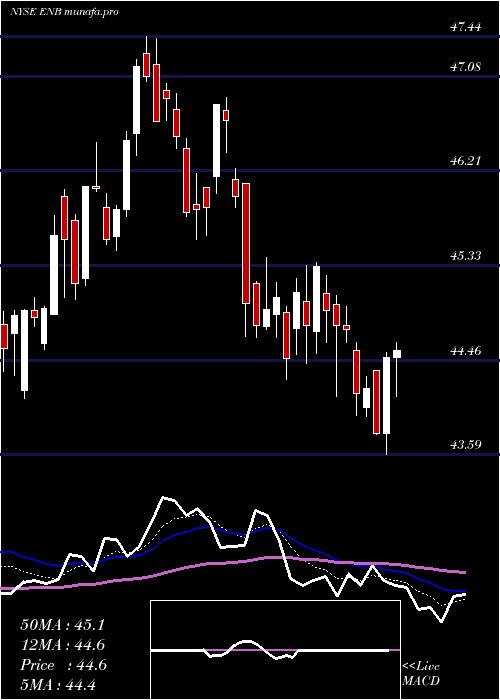Select the 45.33 price level label
This screenshot has width=500, height=700.
tap(466, 256)
